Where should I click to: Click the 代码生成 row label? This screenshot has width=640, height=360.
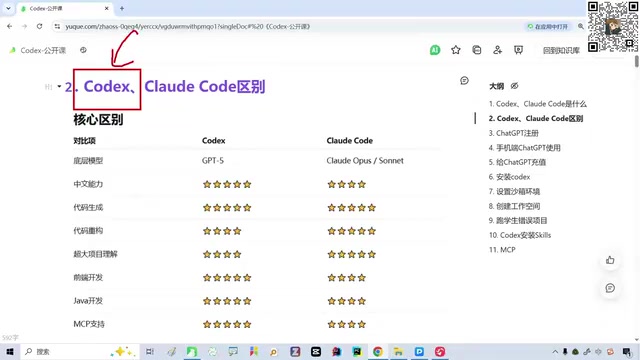pyautogui.click(x=88, y=207)
